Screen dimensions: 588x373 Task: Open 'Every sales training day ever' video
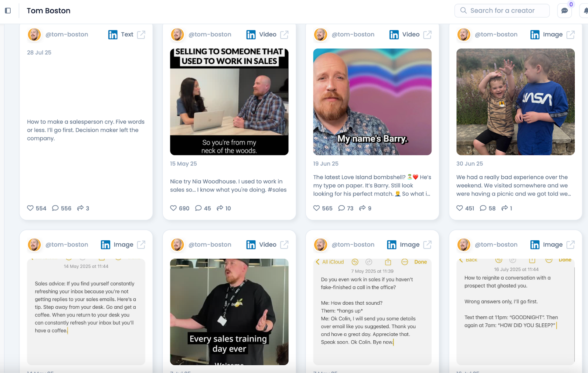229,312
